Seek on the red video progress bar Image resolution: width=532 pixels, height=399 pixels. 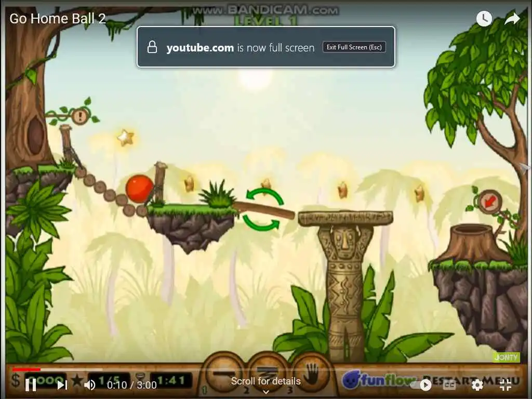tap(26, 369)
